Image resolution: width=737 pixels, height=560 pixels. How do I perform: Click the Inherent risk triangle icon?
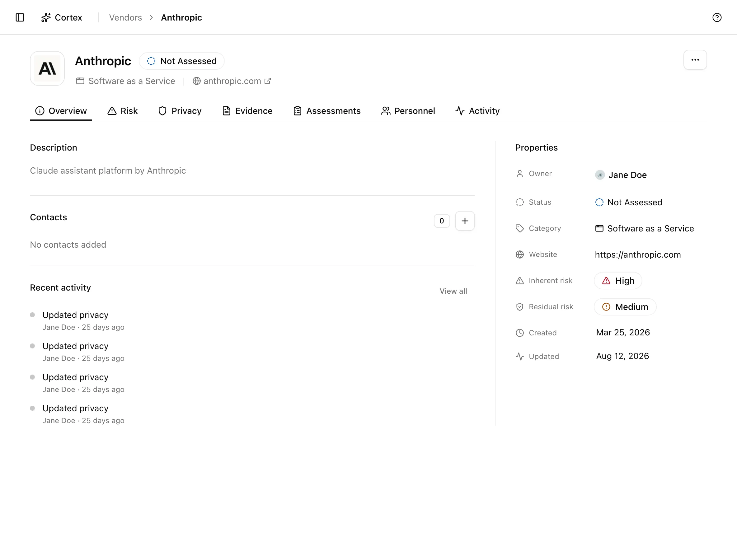(519, 281)
